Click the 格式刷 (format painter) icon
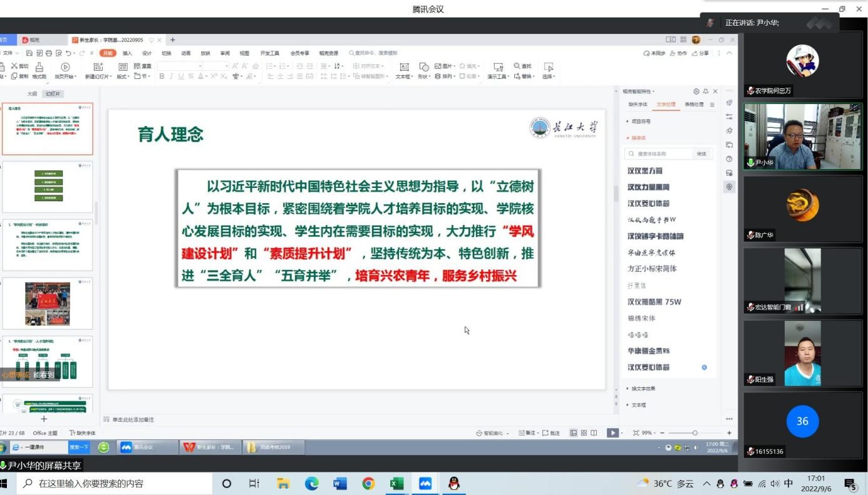Viewport: 868px width, 495px height. coord(39,67)
